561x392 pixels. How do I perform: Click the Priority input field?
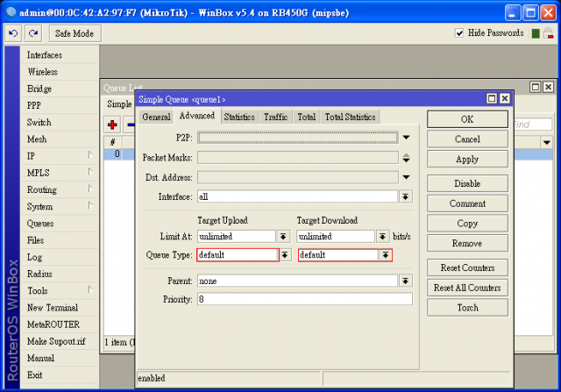point(305,299)
